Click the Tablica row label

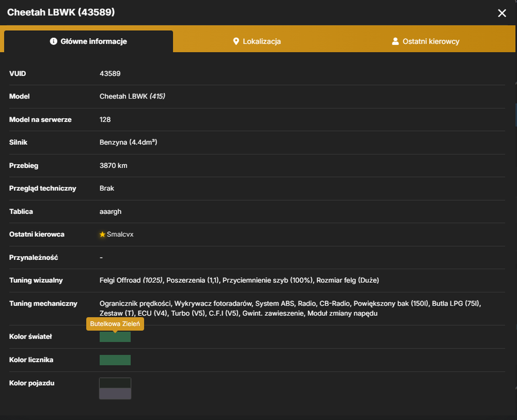point(21,212)
